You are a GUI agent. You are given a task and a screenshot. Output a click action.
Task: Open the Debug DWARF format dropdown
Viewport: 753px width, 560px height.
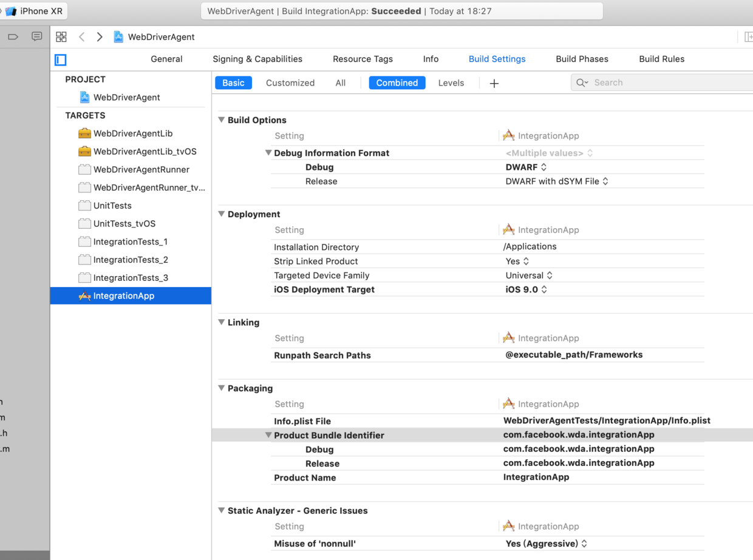pyautogui.click(x=526, y=167)
